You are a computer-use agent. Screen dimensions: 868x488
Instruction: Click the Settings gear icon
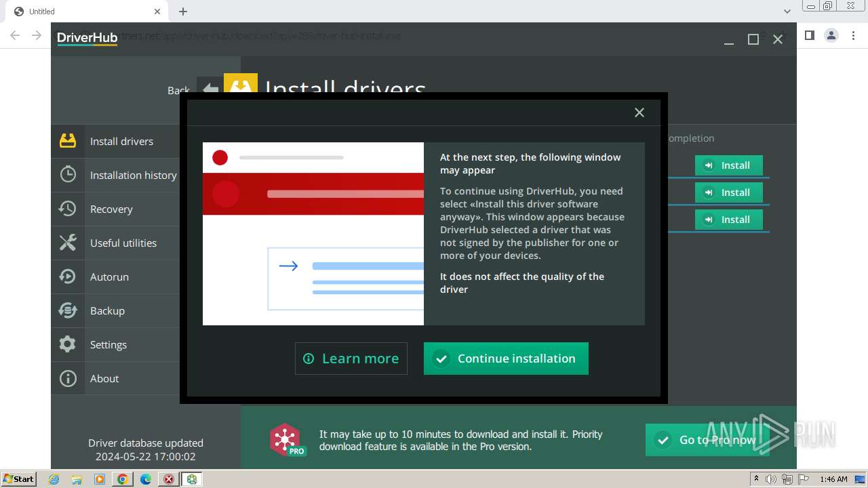(x=68, y=344)
